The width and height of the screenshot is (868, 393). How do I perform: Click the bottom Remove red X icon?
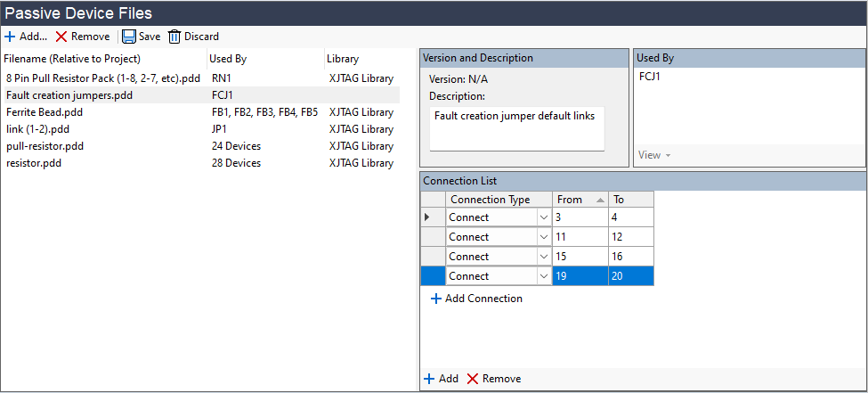[473, 379]
